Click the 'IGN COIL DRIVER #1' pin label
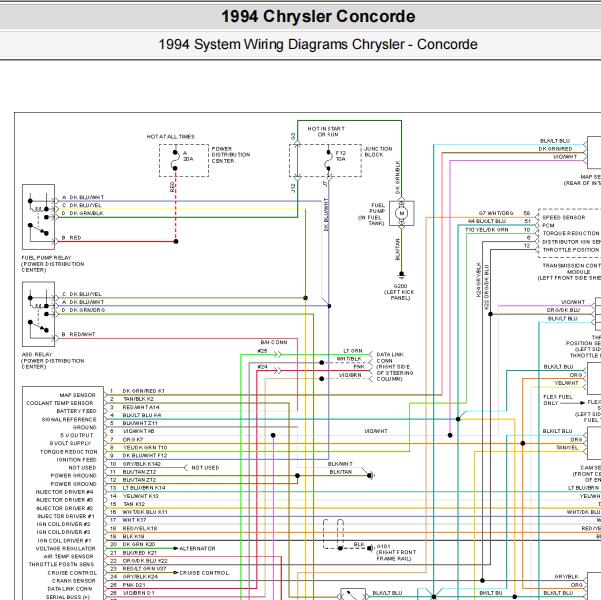Image resolution: width=601 pixels, height=600 pixels. tap(66, 541)
